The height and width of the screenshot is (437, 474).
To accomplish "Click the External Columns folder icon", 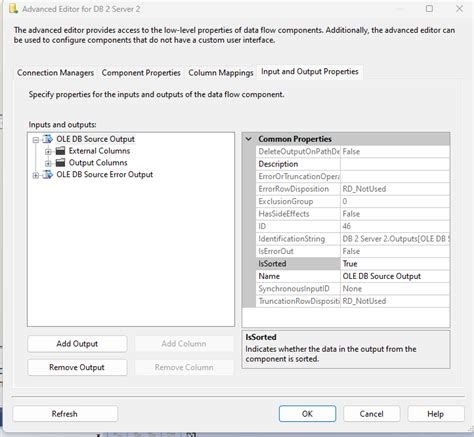I will [x=60, y=151].
